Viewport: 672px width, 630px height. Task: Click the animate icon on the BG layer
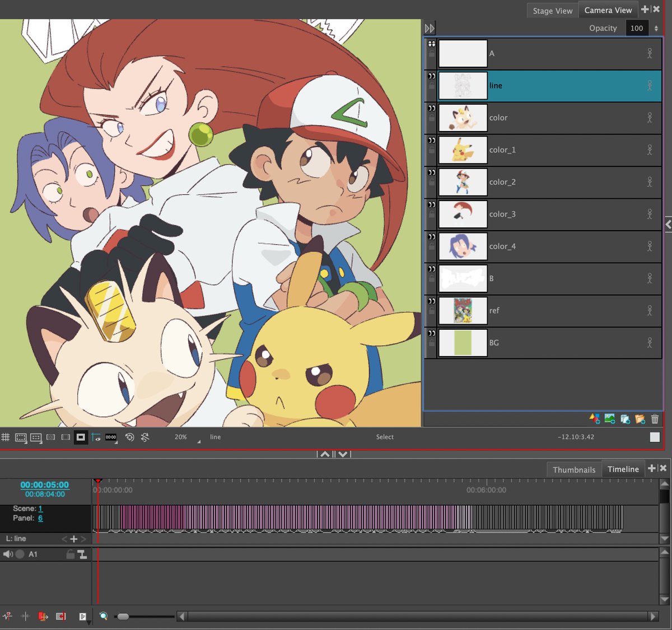pyautogui.click(x=650, y=343)
